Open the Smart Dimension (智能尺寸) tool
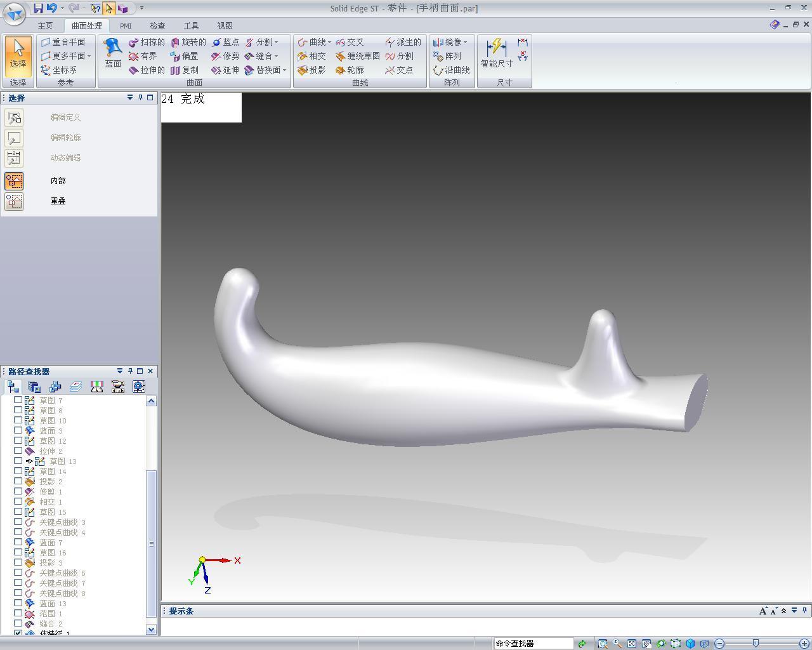812x650 pixels. (x=497, y=53)
